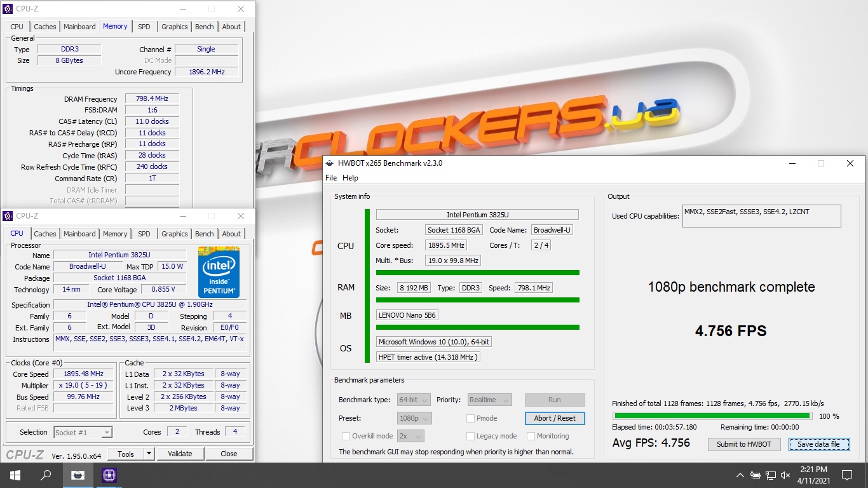Show hidden system tray icons
Viewport: 868px width, 488px height.
tap(740, 475)
